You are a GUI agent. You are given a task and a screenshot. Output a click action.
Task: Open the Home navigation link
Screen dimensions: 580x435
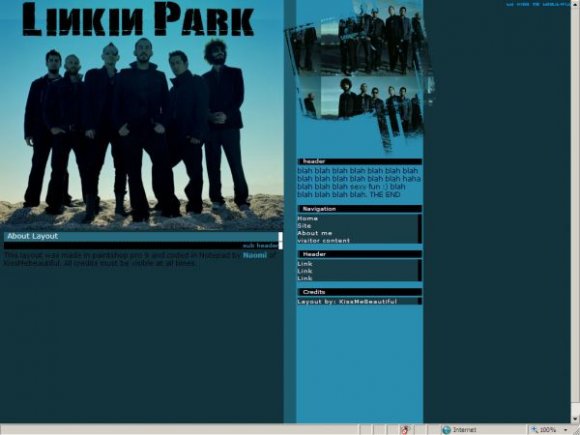[307, 218]
